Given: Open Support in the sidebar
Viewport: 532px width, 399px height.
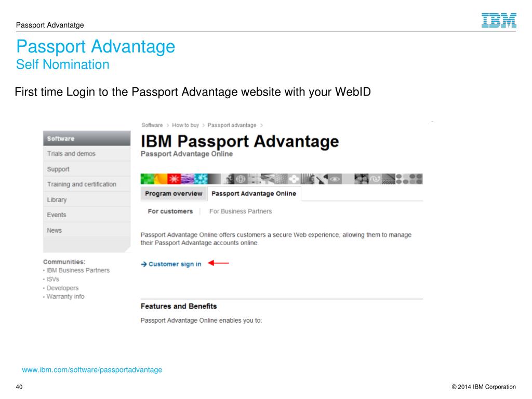Looking at the screenshot, I should (x=87, y=169).
